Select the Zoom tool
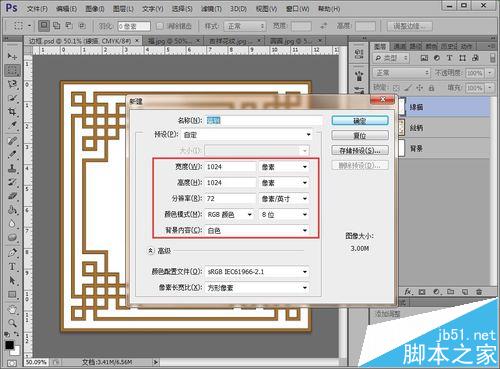The width and height of the screenshot is (500, 369). 12,323
